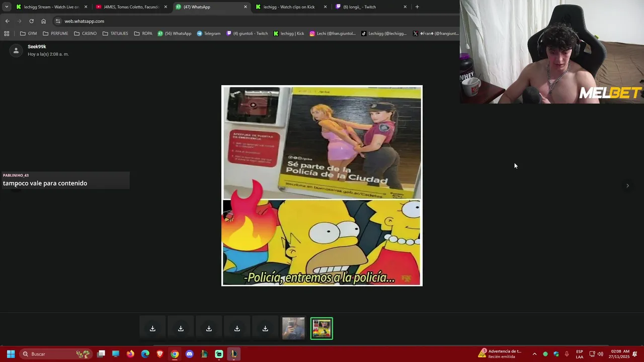Switch to lechigg Stream Kick tab
Screen dimensions: 644x362
click(51, 7)
